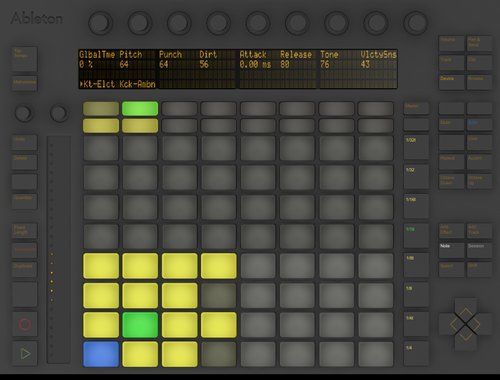Toggle the Mute button
This screenshot has width=500, height=380.
click(x=451, y=124)
